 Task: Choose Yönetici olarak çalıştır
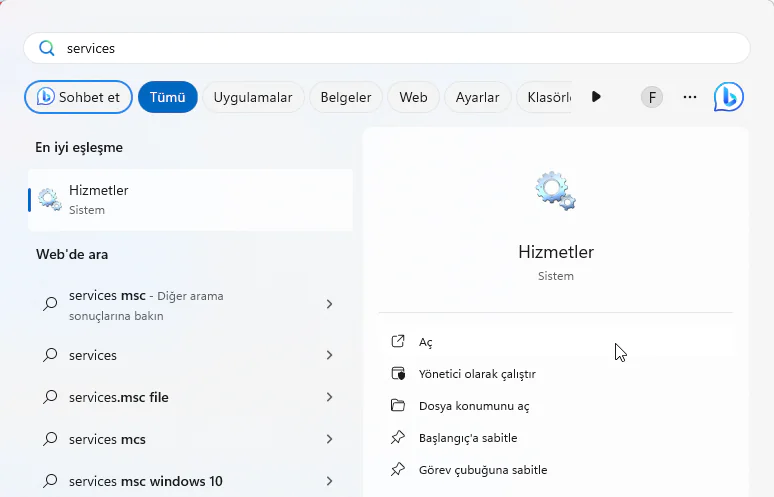pos(556,374)
